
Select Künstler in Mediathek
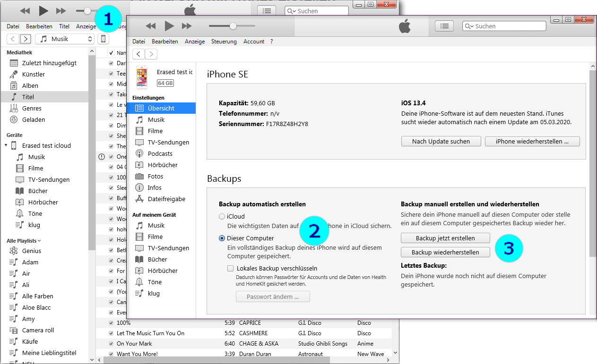coord(44,74)
